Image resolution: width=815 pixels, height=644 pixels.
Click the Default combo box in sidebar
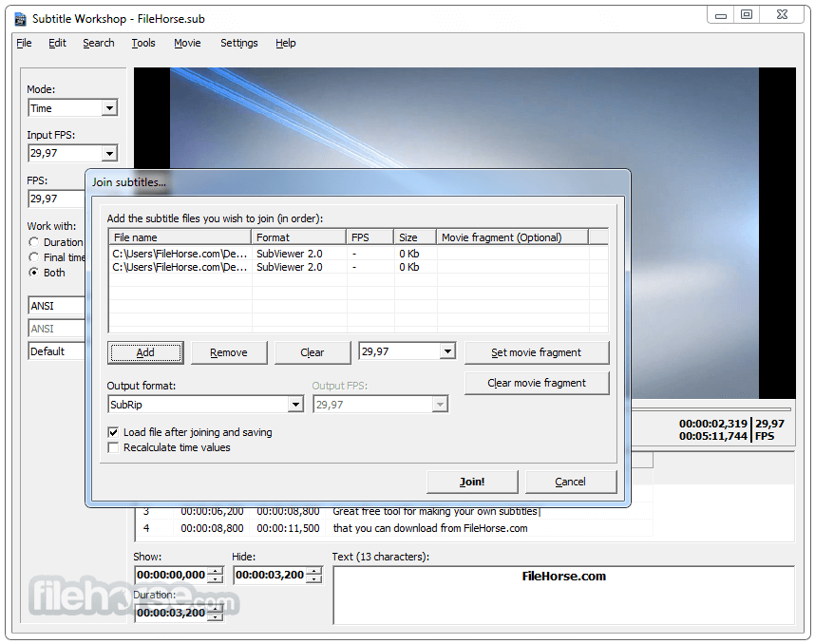(x=56, y=351)
